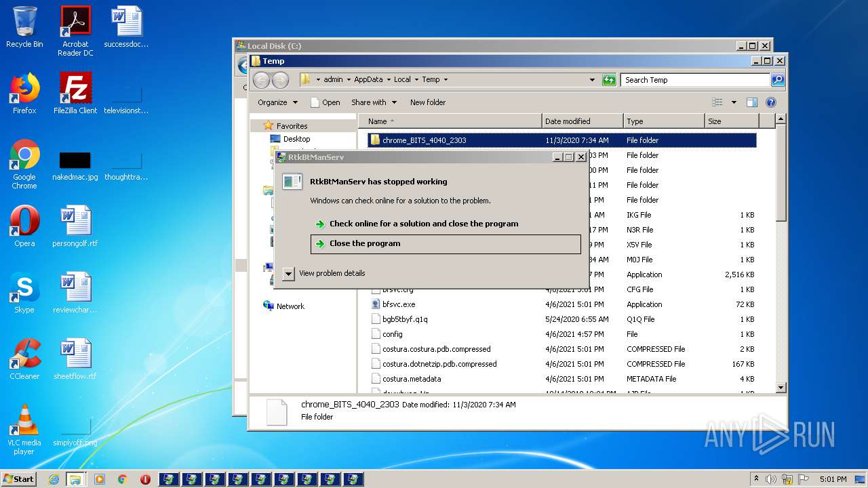Viewport: 868px width, 488px height.
Task: Select Favorites in navigation pane
Action: [292, 126]
